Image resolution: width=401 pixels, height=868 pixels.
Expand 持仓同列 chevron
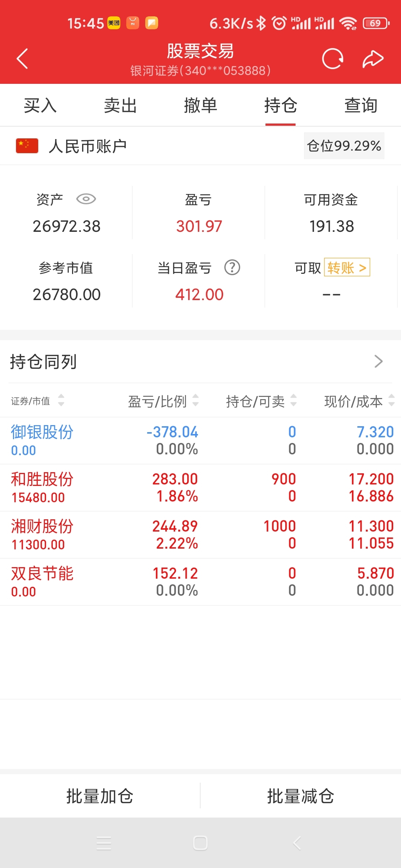click(x=378, y=361)
